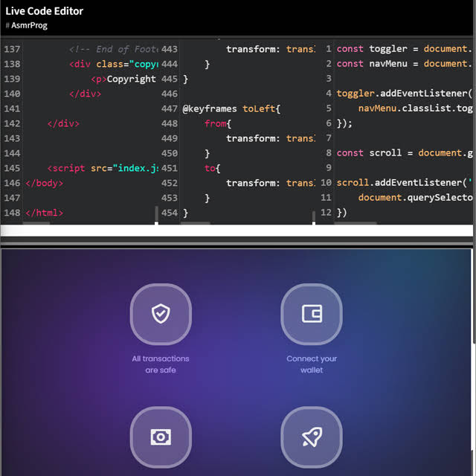Click the rocket icon
The image size is (476, 476).
coord(312,437)
